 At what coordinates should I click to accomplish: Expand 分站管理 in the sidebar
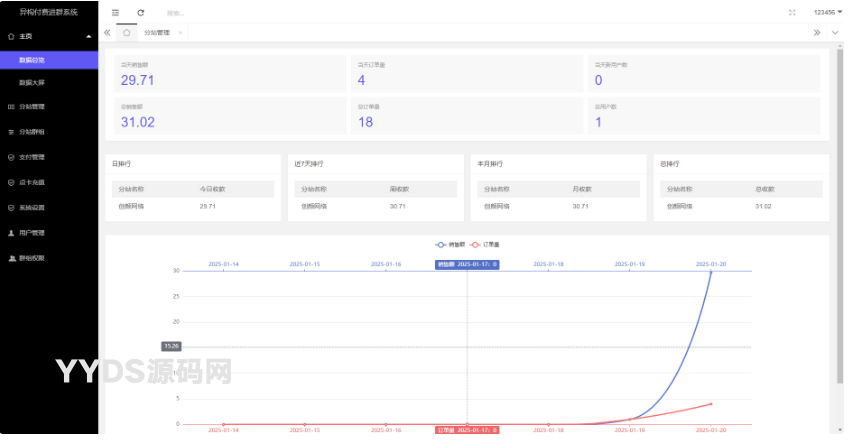(x=32, y=107)
